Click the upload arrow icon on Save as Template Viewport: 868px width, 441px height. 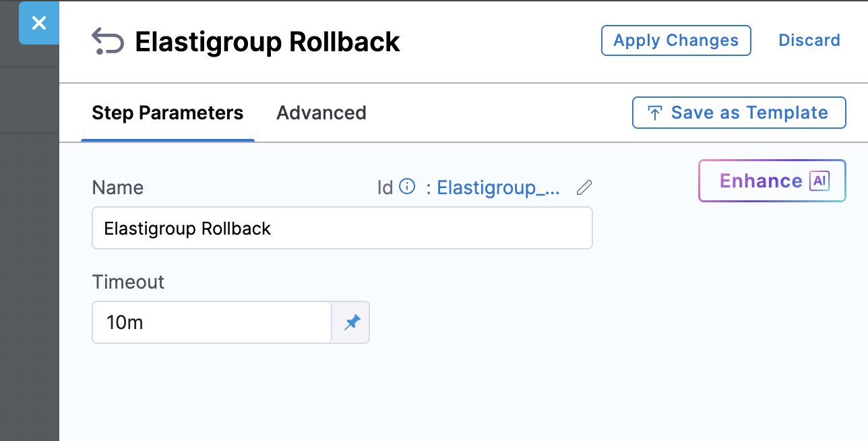(654, 113)
